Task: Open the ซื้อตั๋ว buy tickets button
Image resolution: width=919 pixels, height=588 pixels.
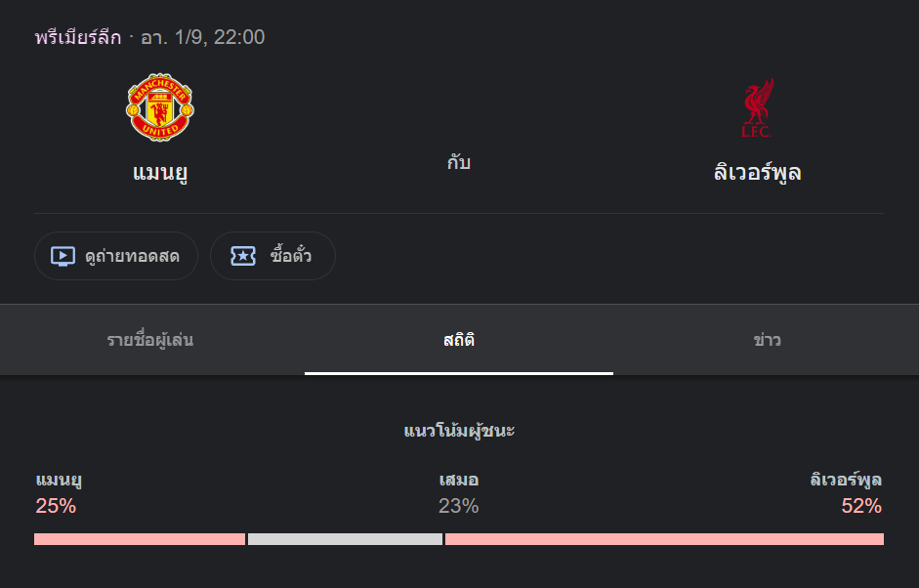Action: tap(272, 256)
